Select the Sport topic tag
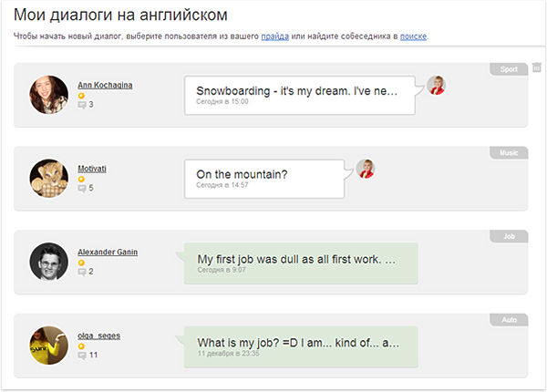Image resolution: width=547 pixels, height=392 pixels. point(509,68)
